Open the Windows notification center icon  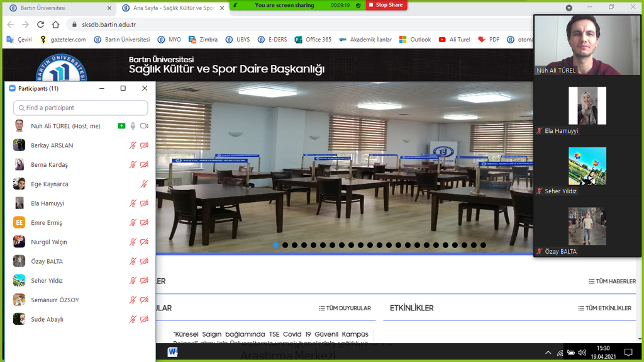[x=628, y=352]
